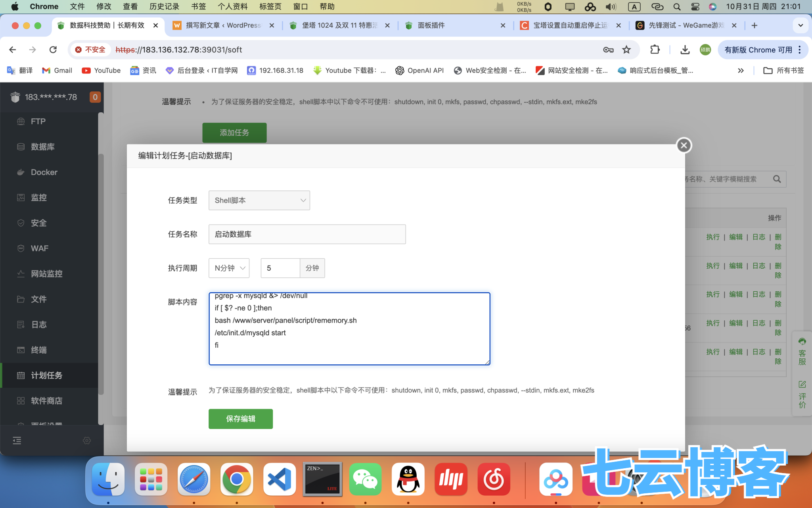The height and width of the screenshot is (508, 812).
Task: Bookmark this page with the star icon
Action: 626,50
